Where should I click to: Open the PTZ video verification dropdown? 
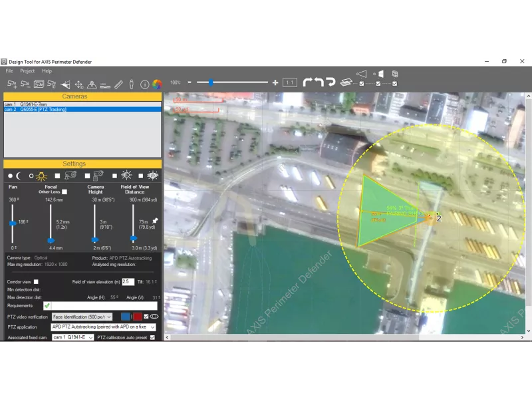[82, 317]
